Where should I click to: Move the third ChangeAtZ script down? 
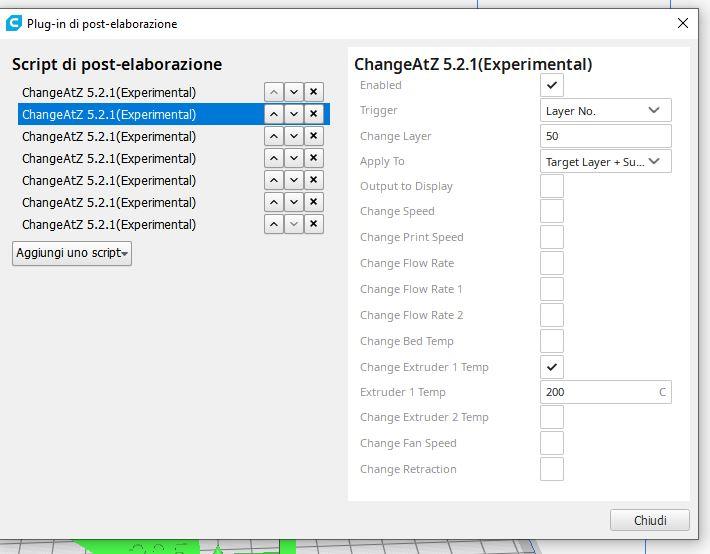click(294, 136)
